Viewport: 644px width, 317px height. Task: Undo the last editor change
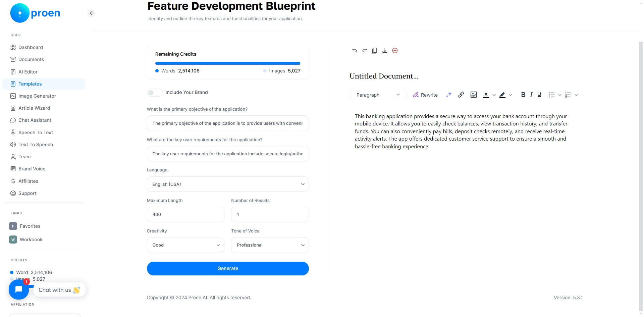click(354, 51)
